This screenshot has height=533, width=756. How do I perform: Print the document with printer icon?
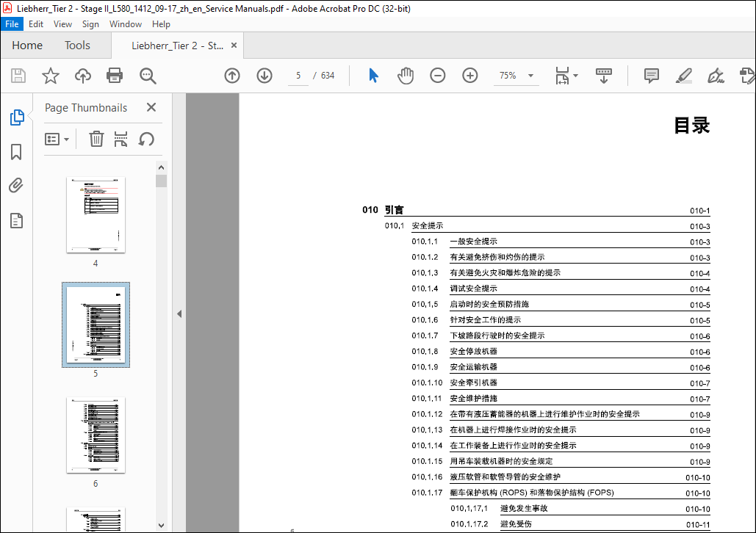[115, 76]
